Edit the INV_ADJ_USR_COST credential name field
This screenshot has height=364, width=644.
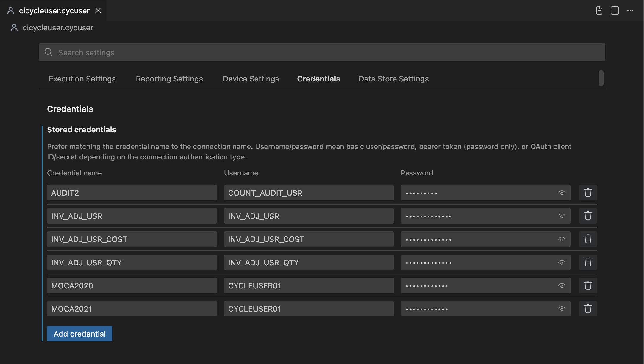point(132,239)
